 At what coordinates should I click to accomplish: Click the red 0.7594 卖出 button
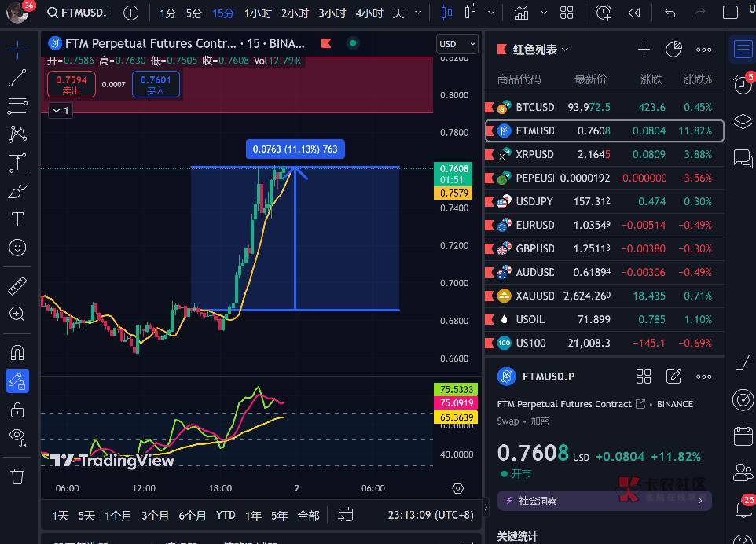72,84
